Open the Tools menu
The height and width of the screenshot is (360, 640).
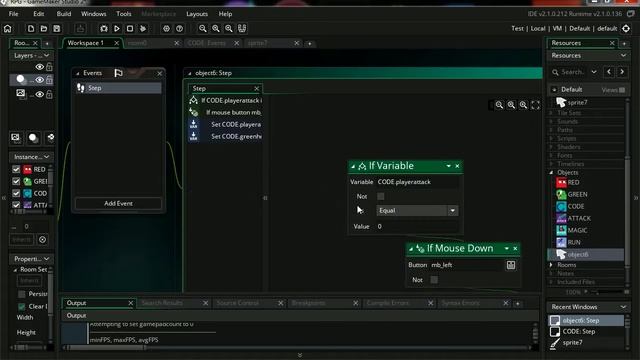[124, 14]
